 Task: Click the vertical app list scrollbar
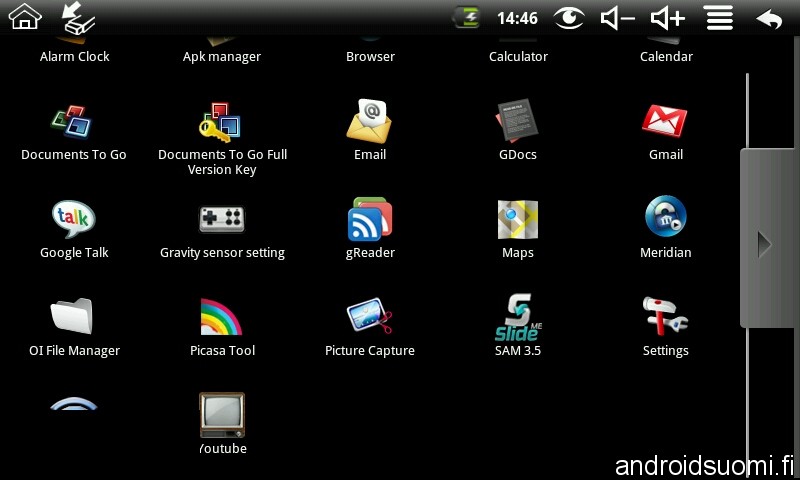point(747,275)
